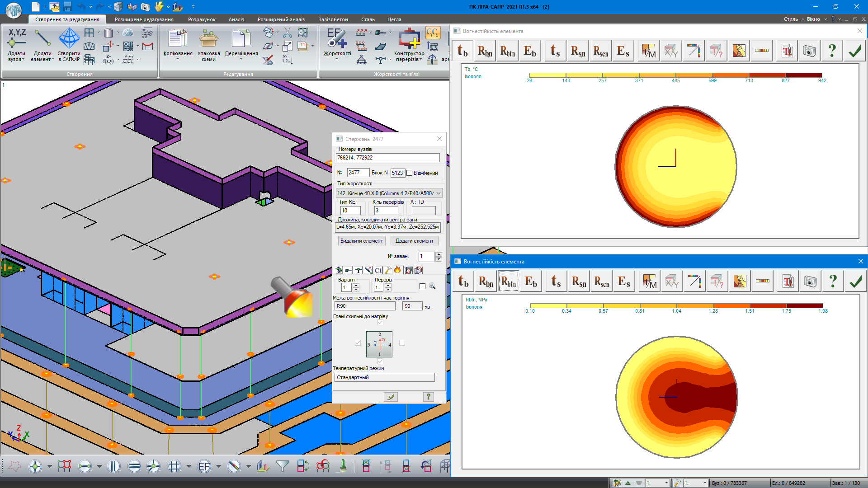868x488 pixels.
Task: Open the fire resistance tab with flame icon
Action: coord(397,270)
